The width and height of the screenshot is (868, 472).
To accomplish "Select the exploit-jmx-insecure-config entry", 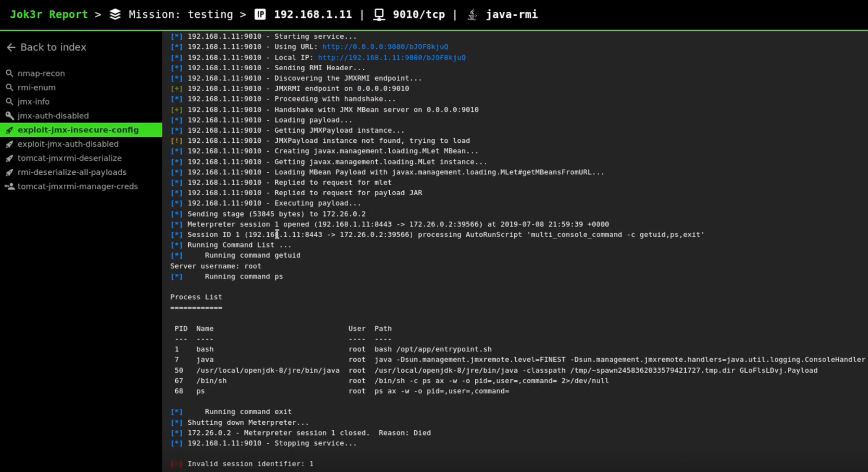I will point(81,130).
